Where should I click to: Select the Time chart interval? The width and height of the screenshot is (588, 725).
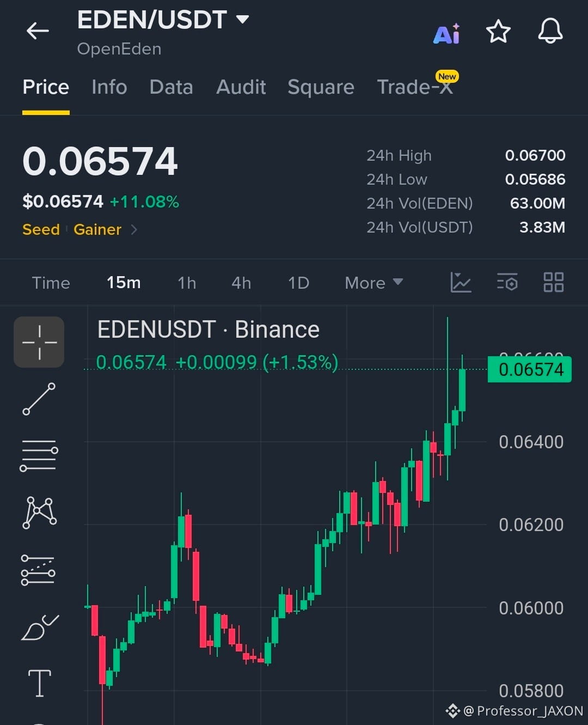click(x=51, y=283)
